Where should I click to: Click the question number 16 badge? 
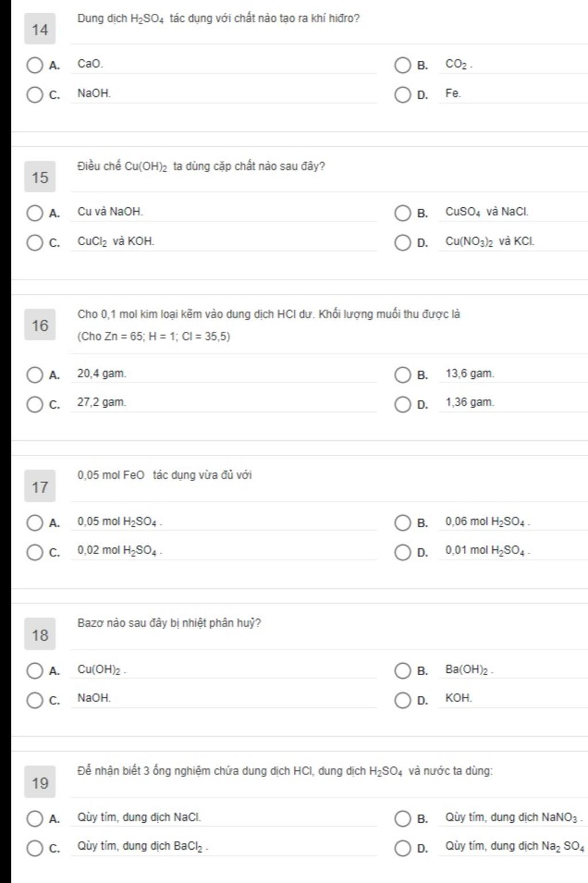point(40,326)
